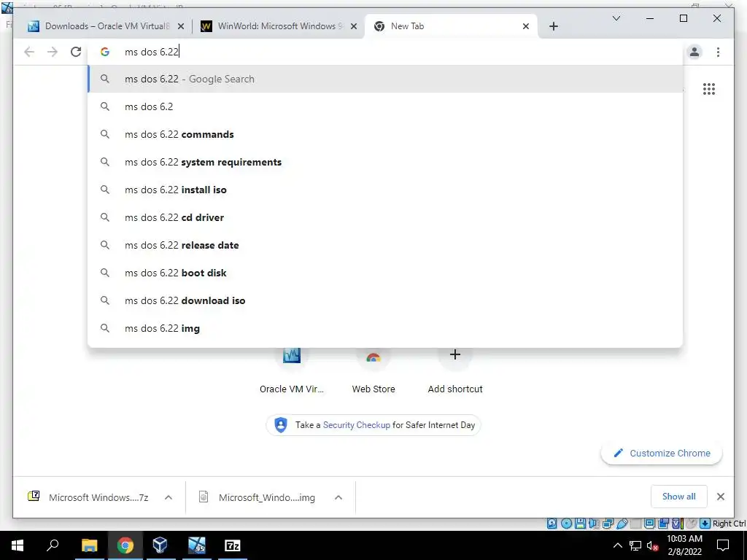
Task: Click the address bar containing ms dos 6.22
Action: click(x=385, y=52)
